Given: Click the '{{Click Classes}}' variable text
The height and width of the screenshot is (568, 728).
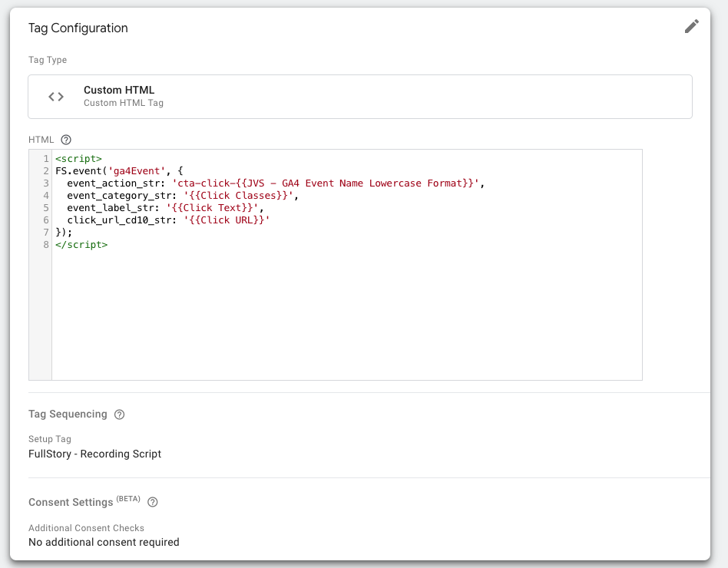Looking at the screenshot, I should [x=238, y=196].
